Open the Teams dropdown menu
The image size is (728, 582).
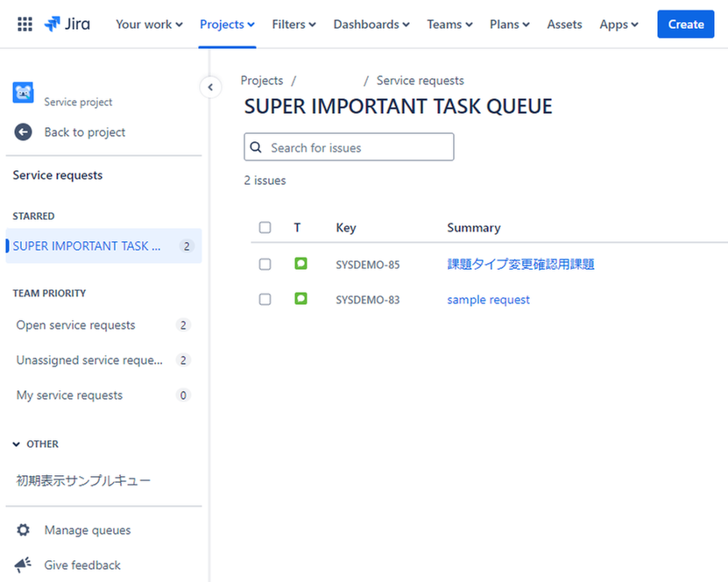450,25
